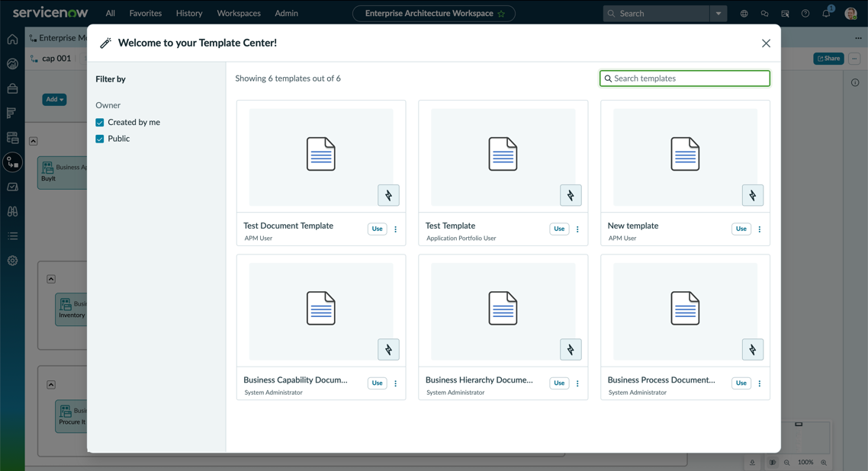Favorite the Enterprise Architecture Workspace star
This screenshot has width=868, height=471.
pyautogui.click(x=502, y=14)
